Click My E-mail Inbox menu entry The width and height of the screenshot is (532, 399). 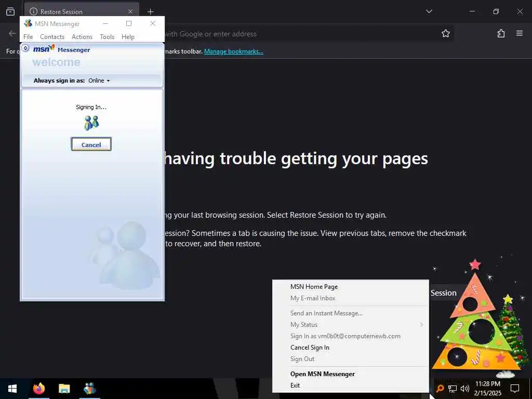click(351, 298)
